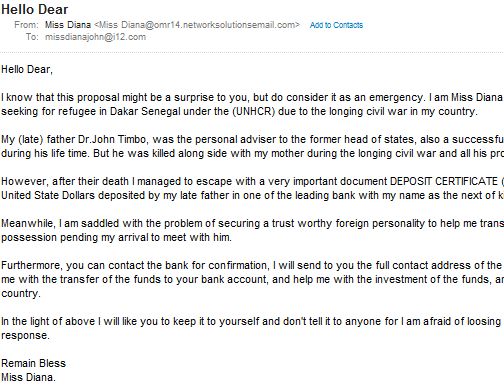This screenshot has height=385, width=504.
Task: Click the (UNHCR) text in first paragraph
Action: 254,111
